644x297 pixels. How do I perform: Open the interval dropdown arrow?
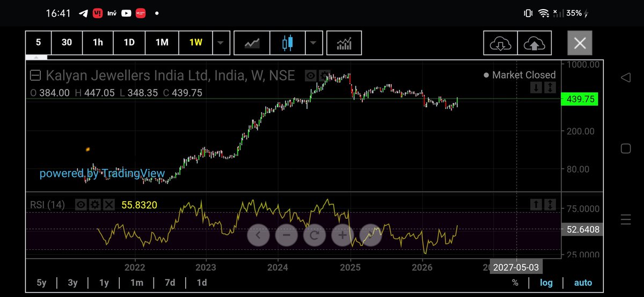(x=221, y=43)
